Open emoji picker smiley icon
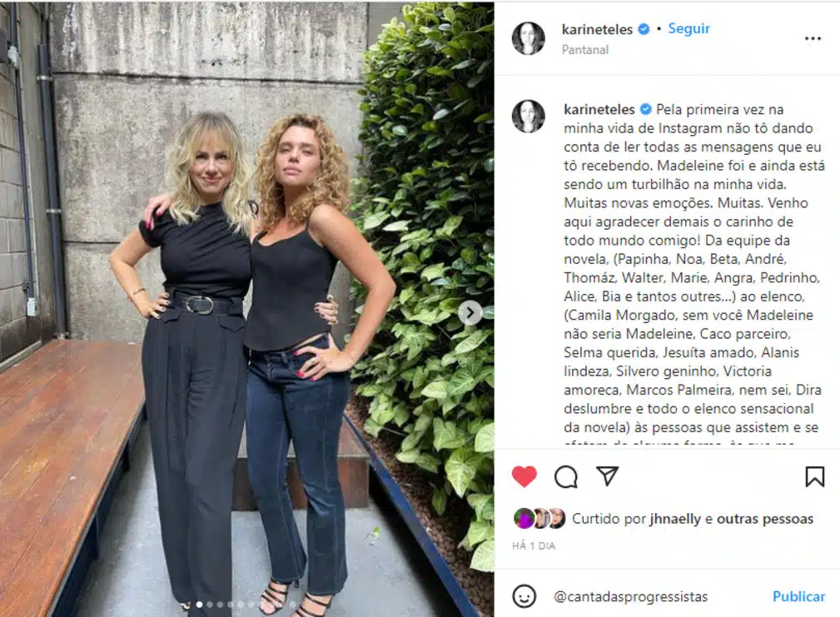Image resolution: width=840 pixels, height=617 pixels. [524, 596]
